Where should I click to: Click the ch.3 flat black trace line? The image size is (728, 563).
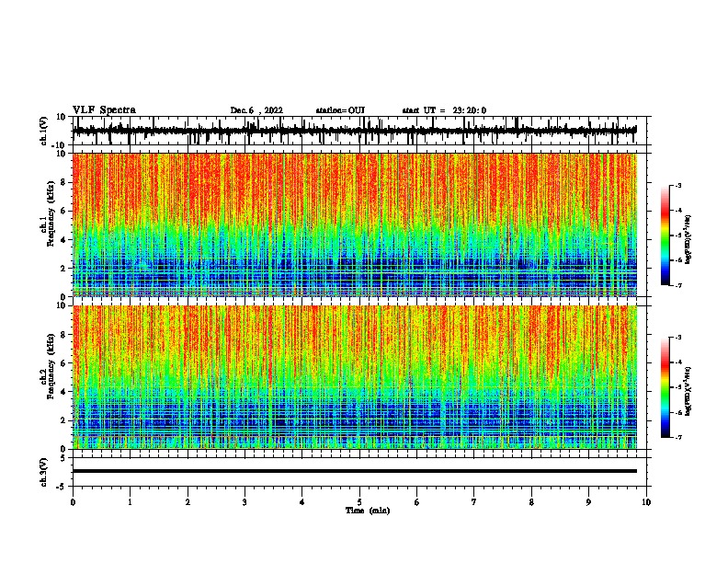pos(355,471)
